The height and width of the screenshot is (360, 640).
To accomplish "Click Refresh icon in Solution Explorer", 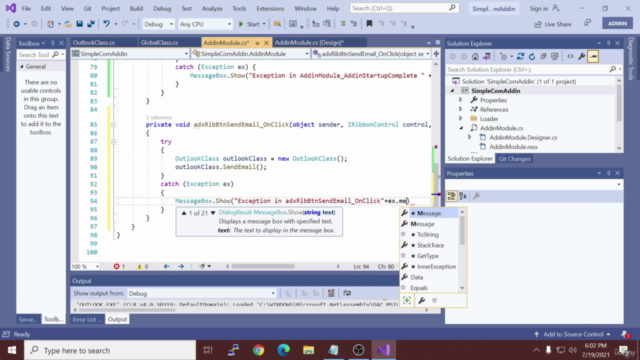I will tap(532, 57).
